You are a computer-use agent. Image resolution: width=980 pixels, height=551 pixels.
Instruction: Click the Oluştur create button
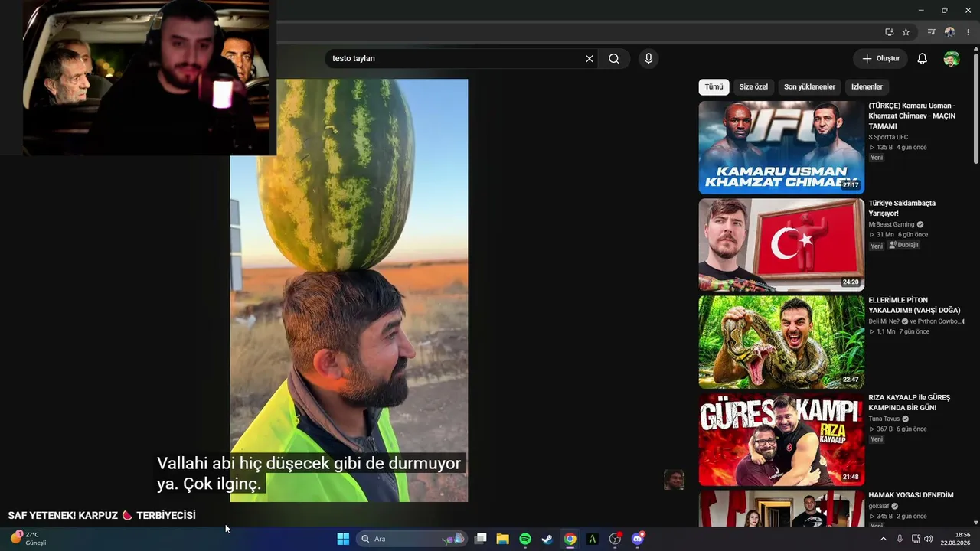880,59
